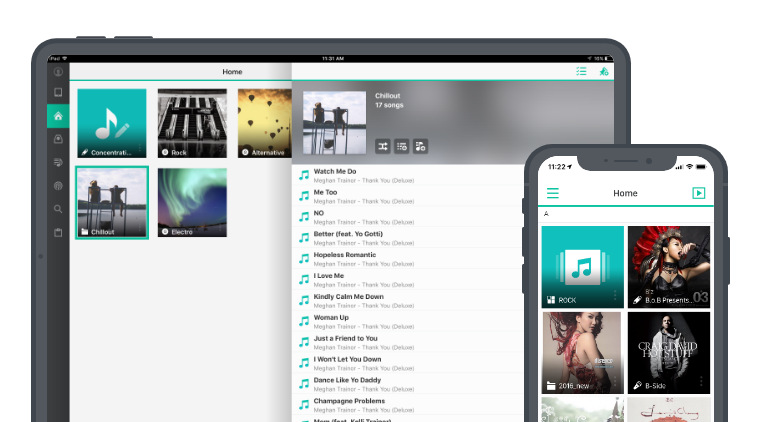The height and width of the screenshot is (422, 762).
Task: Open the B.o.B Presents tile on the phone
Action: click(x=669, y=267)
